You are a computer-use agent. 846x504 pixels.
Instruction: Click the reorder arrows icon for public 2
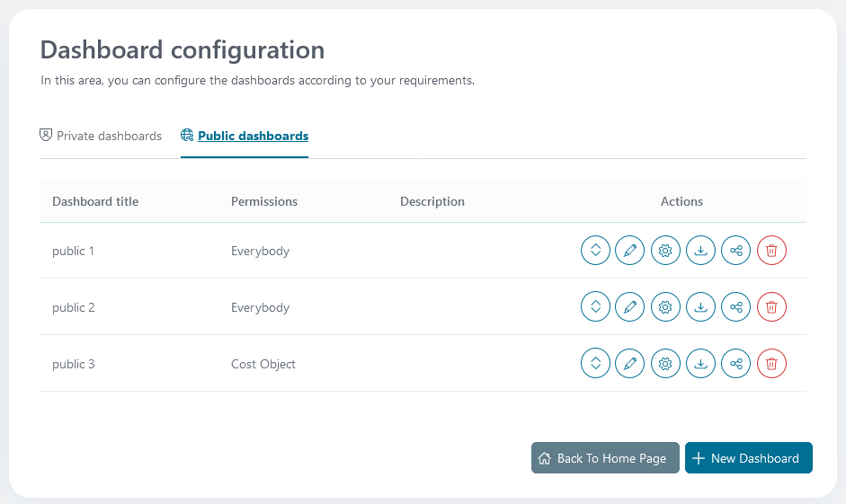point(595,307)
